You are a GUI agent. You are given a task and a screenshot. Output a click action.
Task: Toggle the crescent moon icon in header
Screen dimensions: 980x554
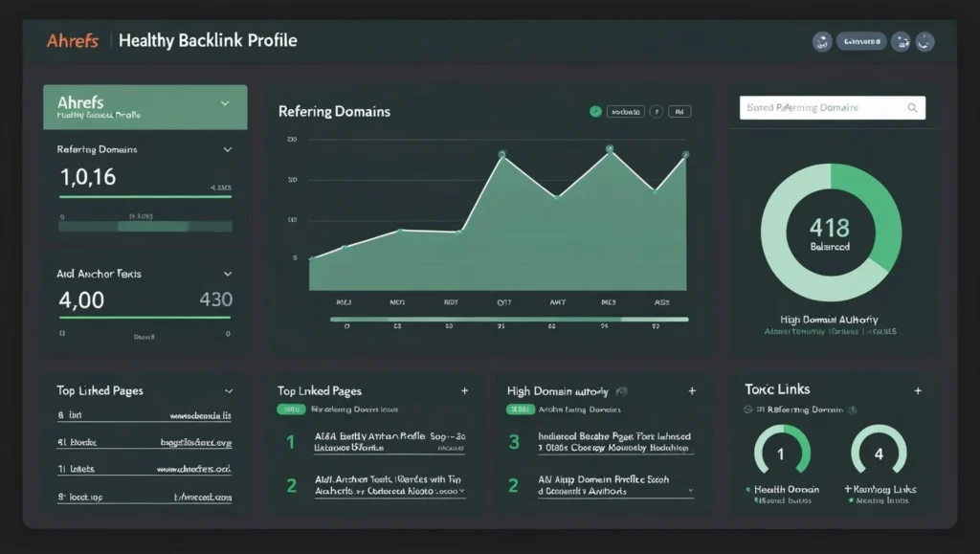(x=925, y=42)
